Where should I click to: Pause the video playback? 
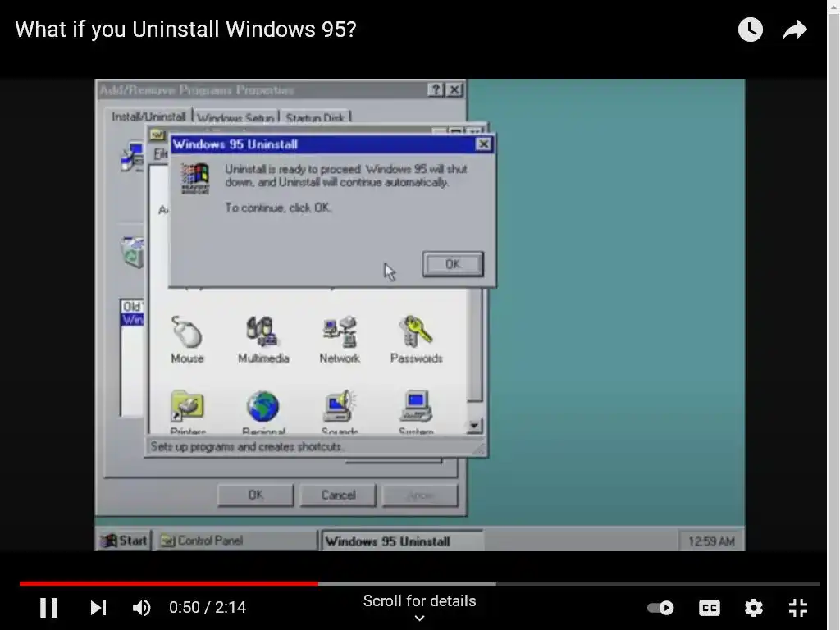click(x=48, y=608)
